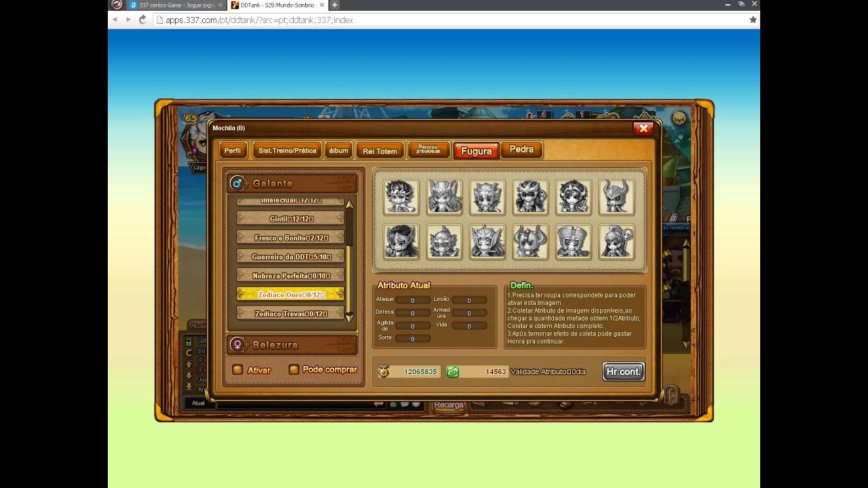The width and height of the screenshot is (868, 488).
Task: Select the second zodiac portrait in the top row
Action: click(444, 197)
